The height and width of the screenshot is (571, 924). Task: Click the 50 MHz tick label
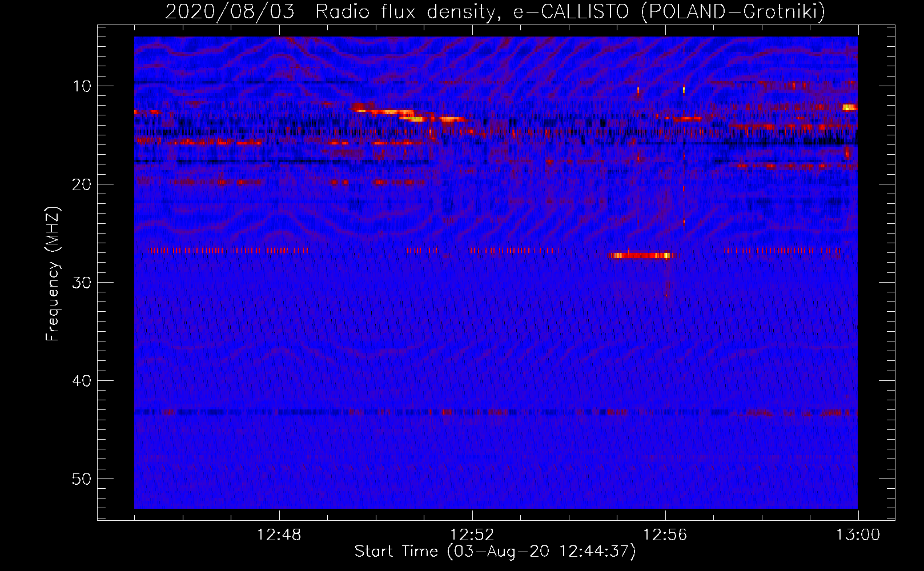[x=82, y=479]
